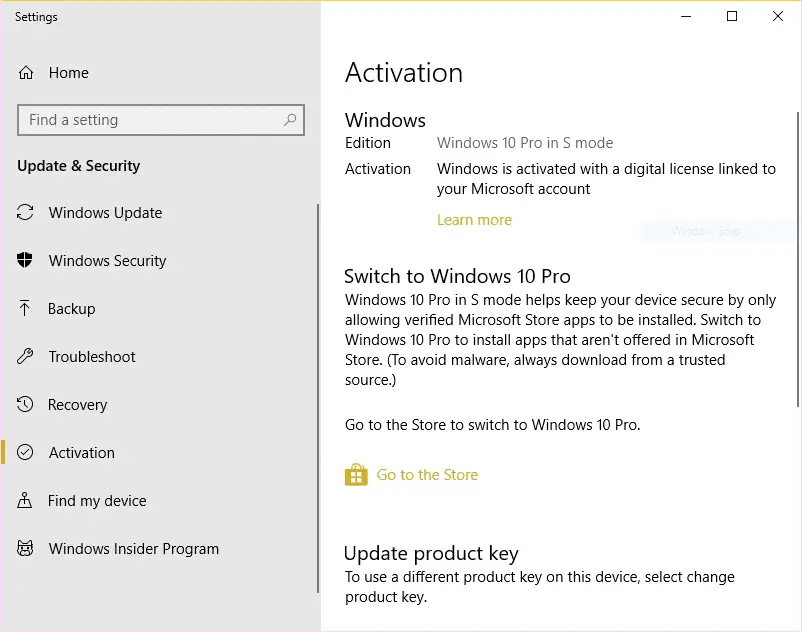Image resolution: width=802 pixels, height=632 pixels.
Task: Click the Update product key heading
Action: pos(431,553)
